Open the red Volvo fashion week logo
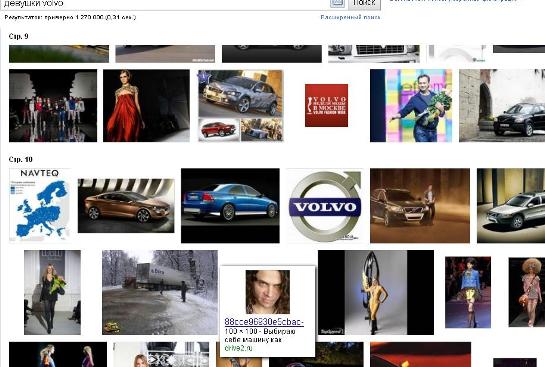The image size is (545, 367). [x=326, y=105]
